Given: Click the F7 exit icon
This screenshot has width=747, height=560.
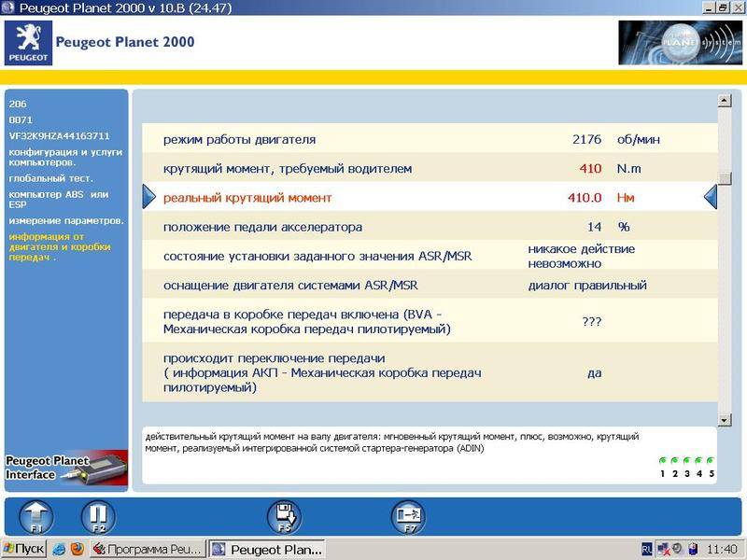Looking at the screenshot, I should point(408,516).
